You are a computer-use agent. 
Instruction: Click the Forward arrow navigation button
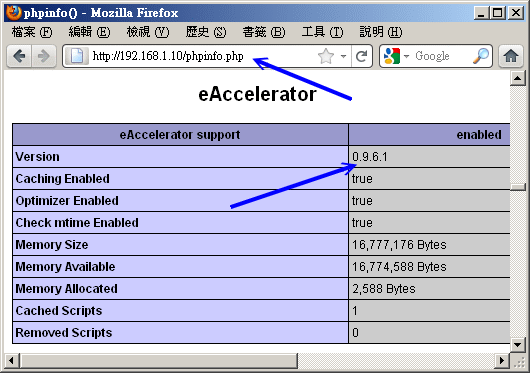[x=44, y=56]
